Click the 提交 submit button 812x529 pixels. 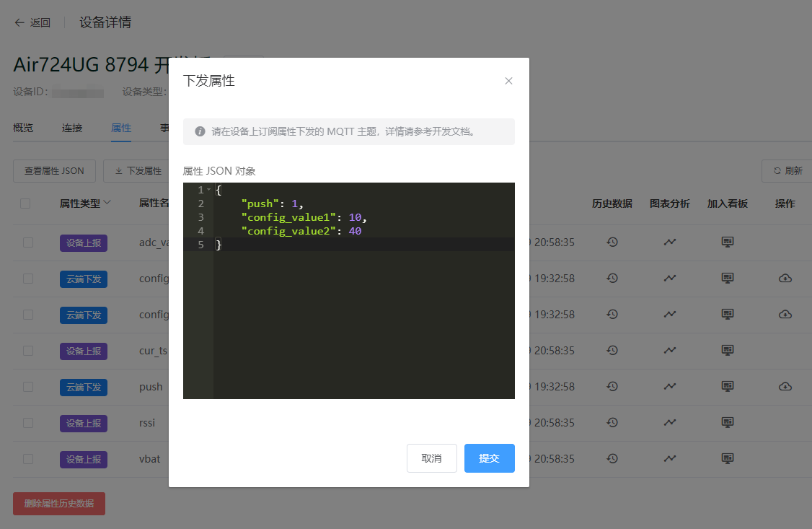490,458
